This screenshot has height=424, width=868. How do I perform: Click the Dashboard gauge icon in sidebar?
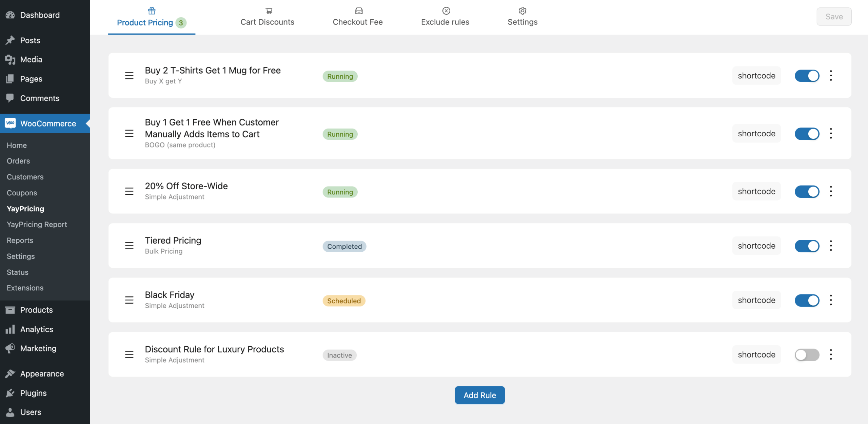tap(10, 15)
